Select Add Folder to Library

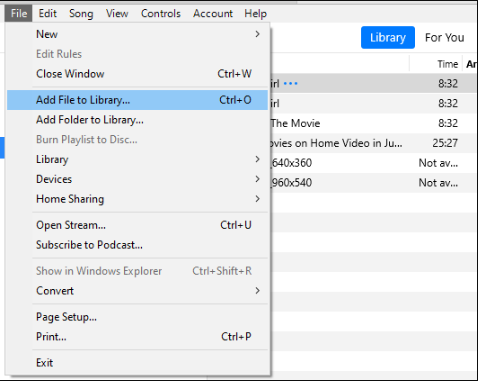137,120
